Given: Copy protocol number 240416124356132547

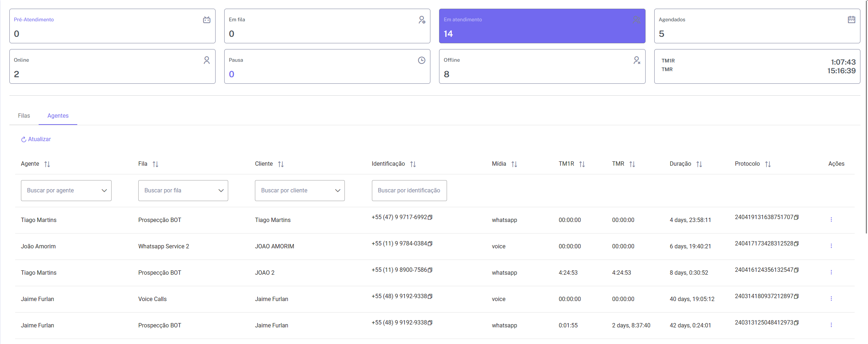Looking at the screenshot, I should click(x=796, y=270).
